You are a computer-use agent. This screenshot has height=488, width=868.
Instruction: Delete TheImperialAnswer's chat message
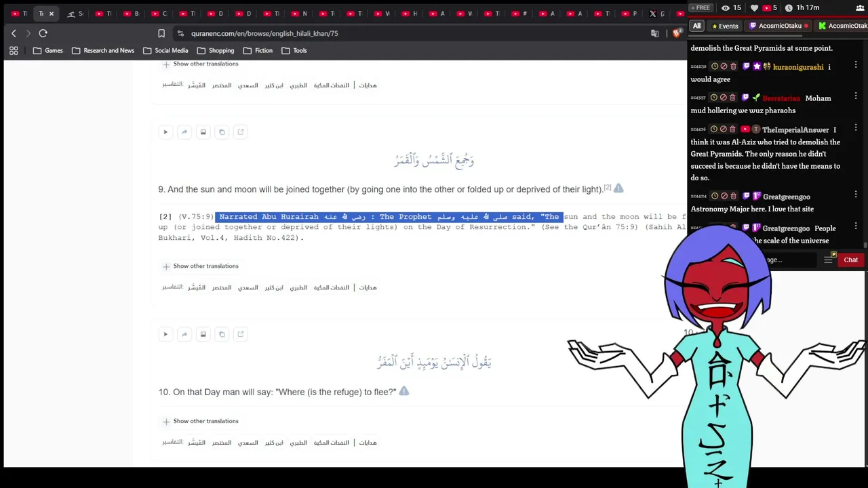coord(732,129)
